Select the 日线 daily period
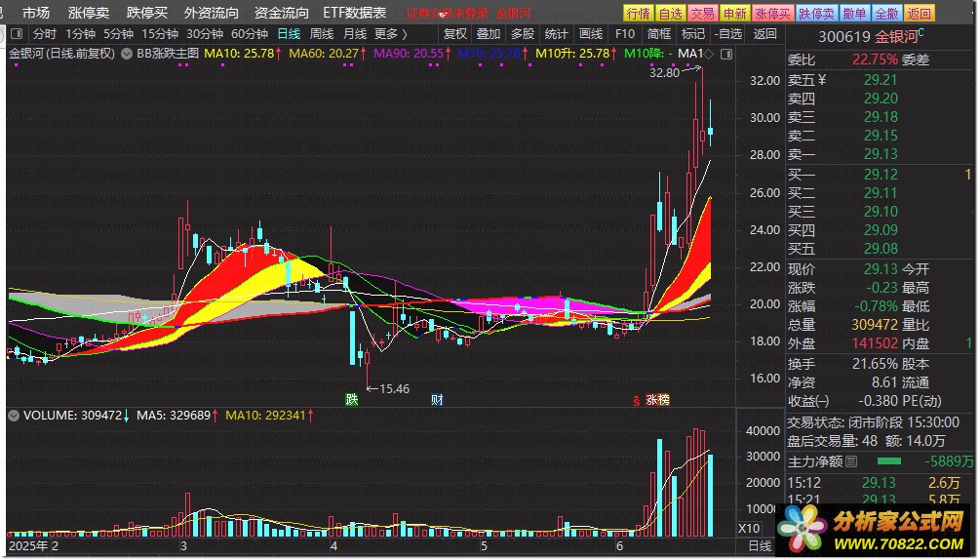Screen dimensions: 980x560 tap(289, 34)
